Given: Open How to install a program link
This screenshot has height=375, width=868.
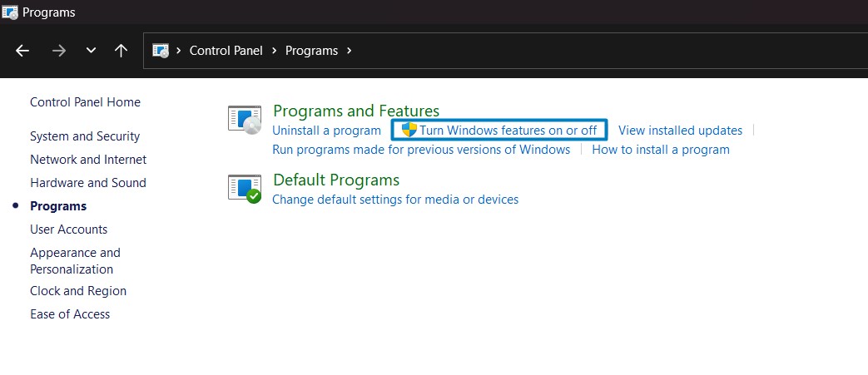Looking at the screenshot, I should pyautogui.click(x=661, y=150).
